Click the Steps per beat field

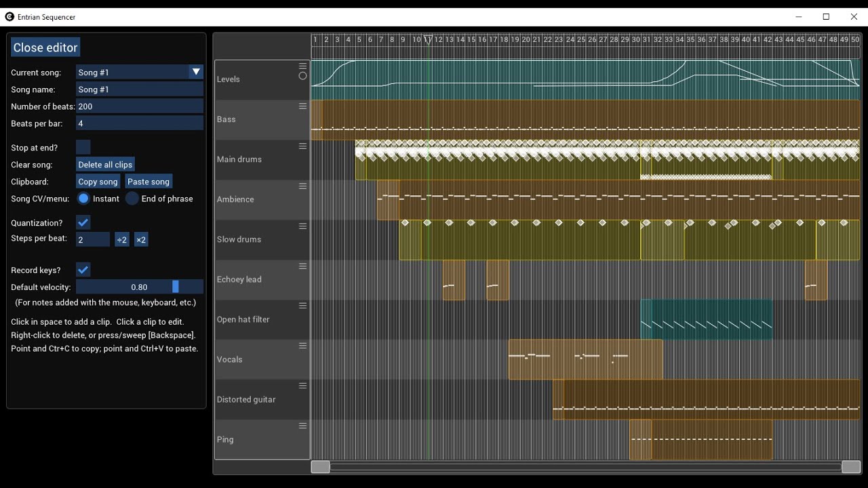[x=93, y=240]
